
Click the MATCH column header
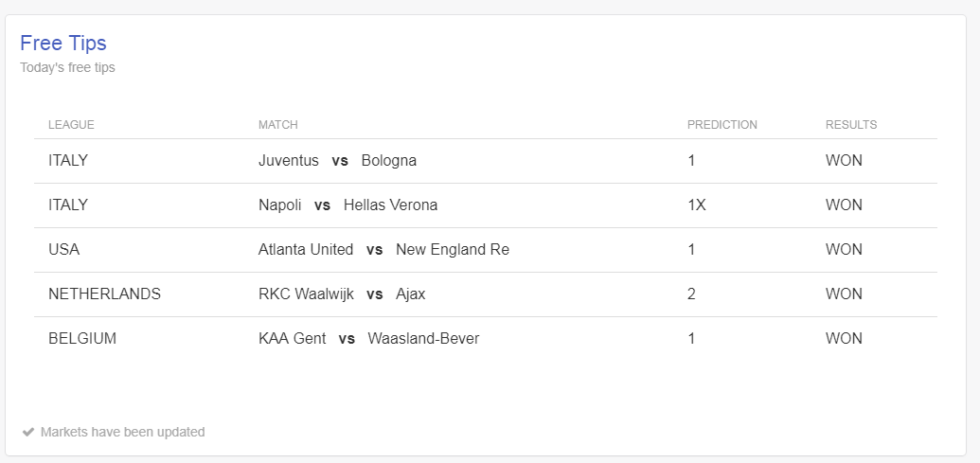pos(278,125)
